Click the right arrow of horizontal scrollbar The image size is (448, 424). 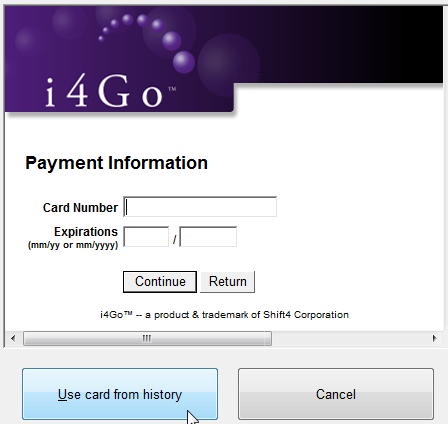[434, 339]
